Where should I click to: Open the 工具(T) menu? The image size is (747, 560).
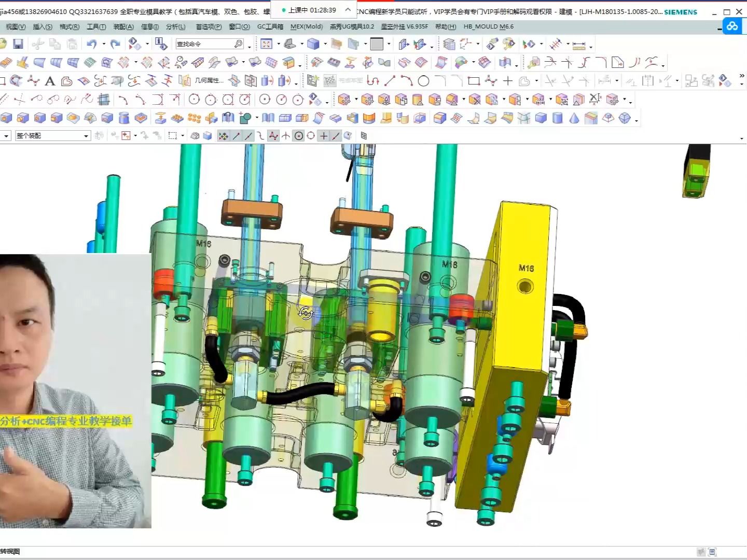96,26
